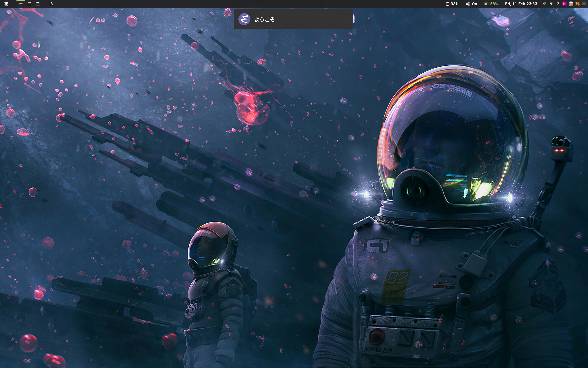This screenshot has width=588, height=368.
Task: Open the 花 launcher menu
Action: coord(6,4)
